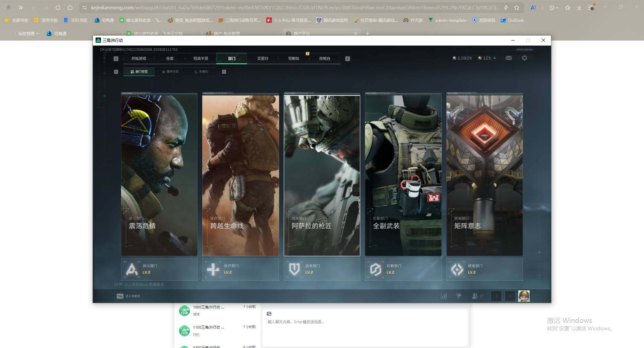Open the browser AI assistant
The height and width of the screenshot is (348, 644).
tap(534, 7)
